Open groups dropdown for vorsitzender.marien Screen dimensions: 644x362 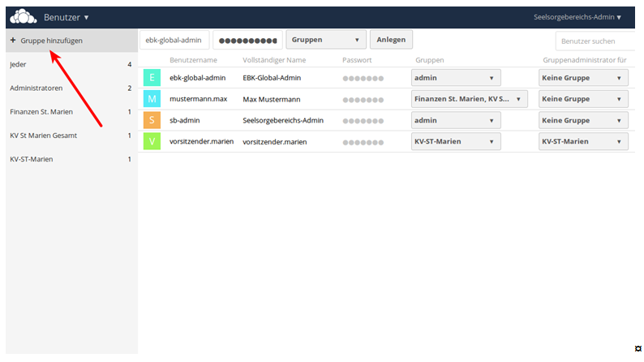456,141
